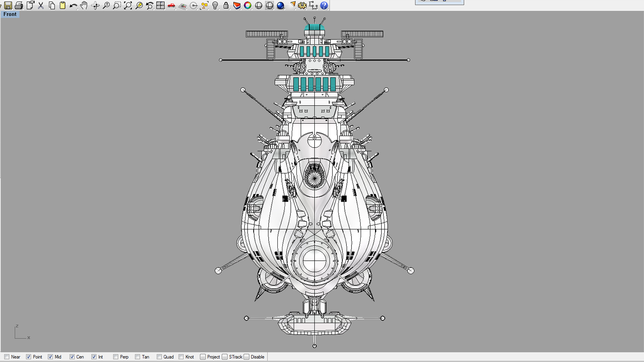This screenshot has width=644, height=362.
Task: Click the red car Named Views icon
Action: [171, 5]
